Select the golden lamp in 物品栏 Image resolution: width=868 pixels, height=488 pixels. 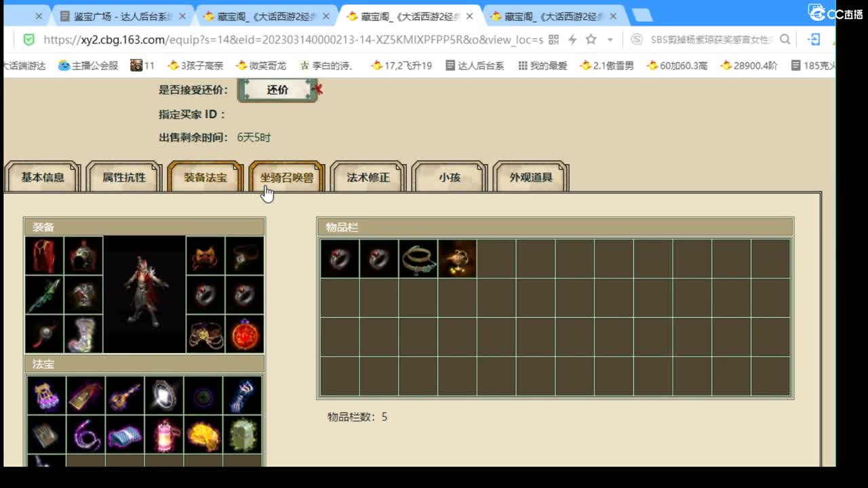pos(457,258)
